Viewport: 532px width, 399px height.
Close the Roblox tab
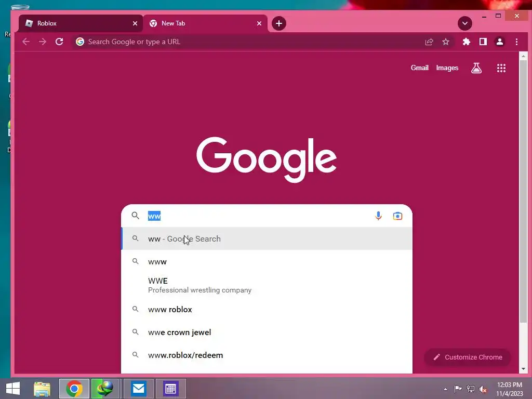click(x=135, y=23)
